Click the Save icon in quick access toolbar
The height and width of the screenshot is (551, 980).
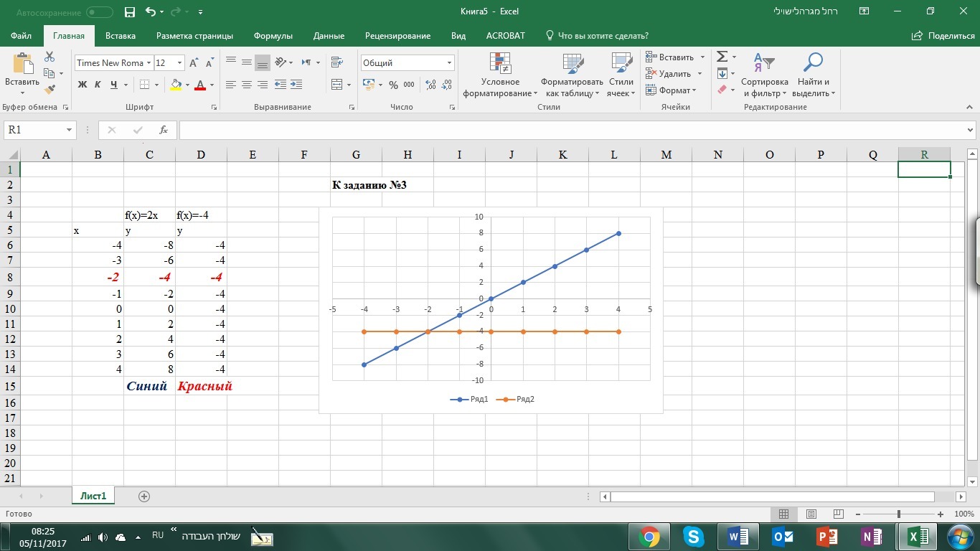(x=130, y=12)
